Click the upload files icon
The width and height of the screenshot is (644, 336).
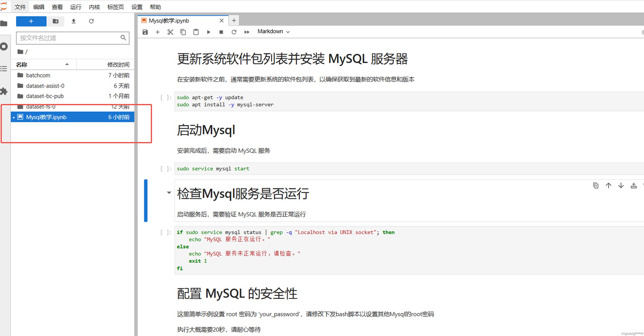pyautogui.click(x=74, y=21)
